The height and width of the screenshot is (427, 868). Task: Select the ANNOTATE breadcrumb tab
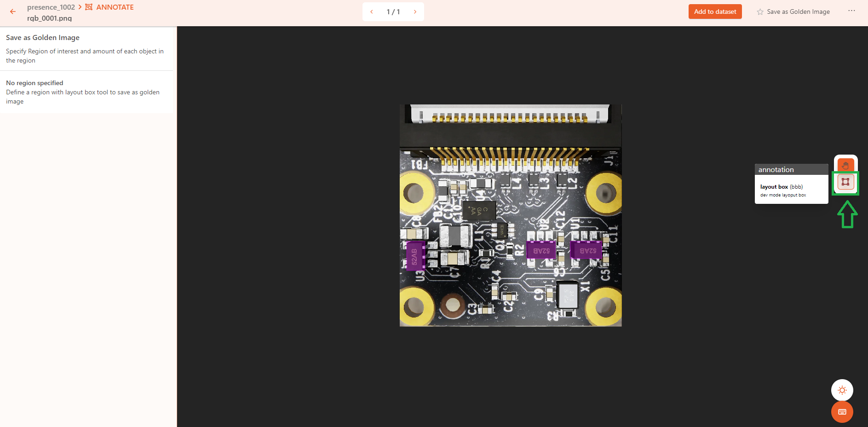coord(115,7)
